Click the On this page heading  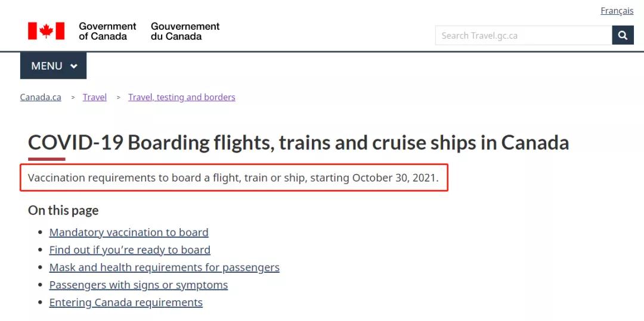(x=63, y=210)
